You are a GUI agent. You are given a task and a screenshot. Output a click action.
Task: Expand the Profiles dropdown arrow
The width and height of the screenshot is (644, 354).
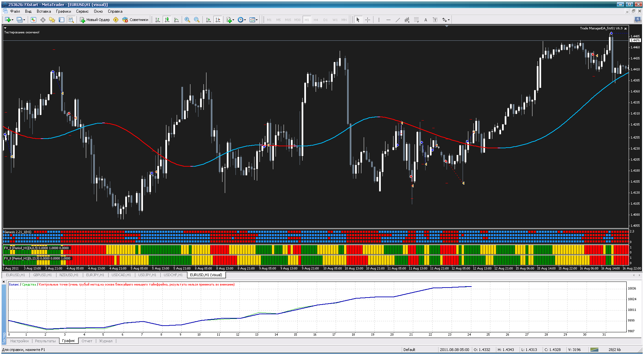pos(24,20)
